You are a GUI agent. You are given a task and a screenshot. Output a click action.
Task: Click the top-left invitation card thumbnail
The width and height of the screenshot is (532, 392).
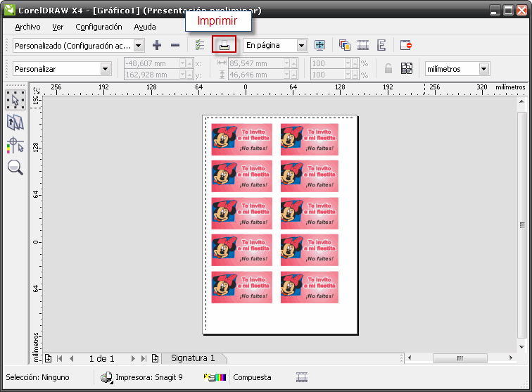click(x=241, y=139)
